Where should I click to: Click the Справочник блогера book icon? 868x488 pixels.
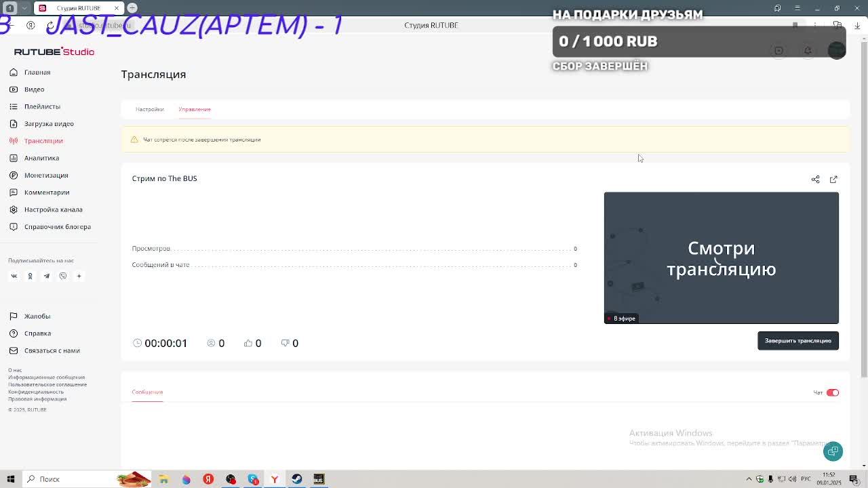click(13, 227)
